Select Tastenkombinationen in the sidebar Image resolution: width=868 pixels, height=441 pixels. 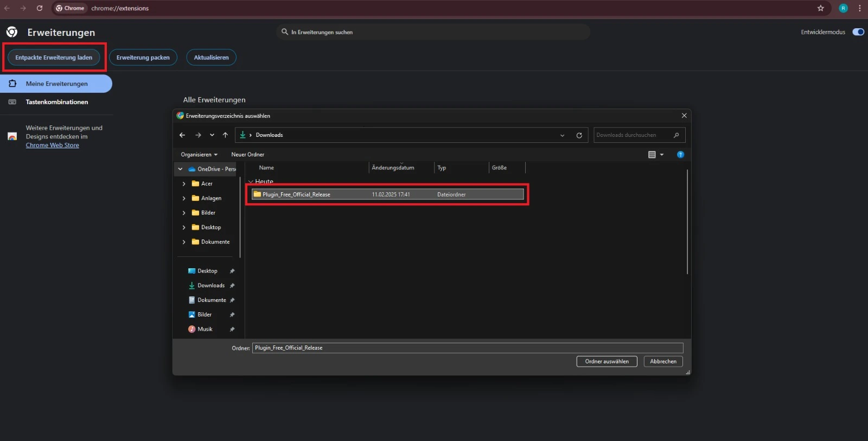click(56, 102)
